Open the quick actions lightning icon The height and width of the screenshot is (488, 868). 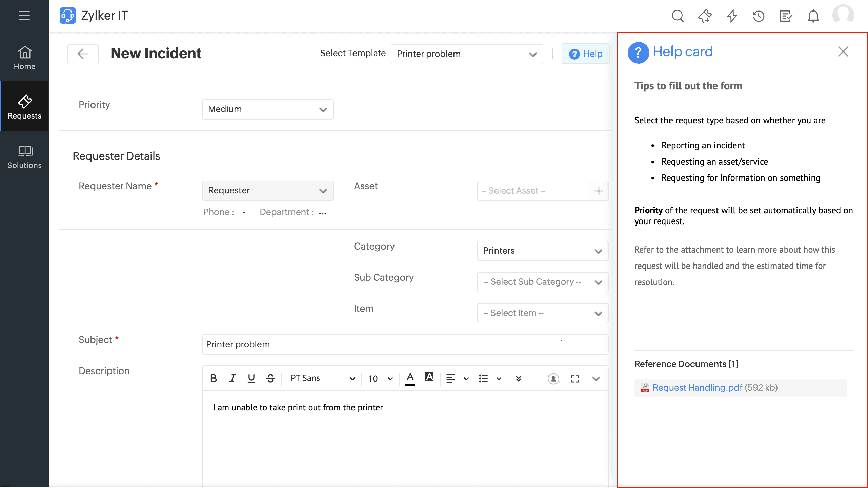(x=732, y=16)
